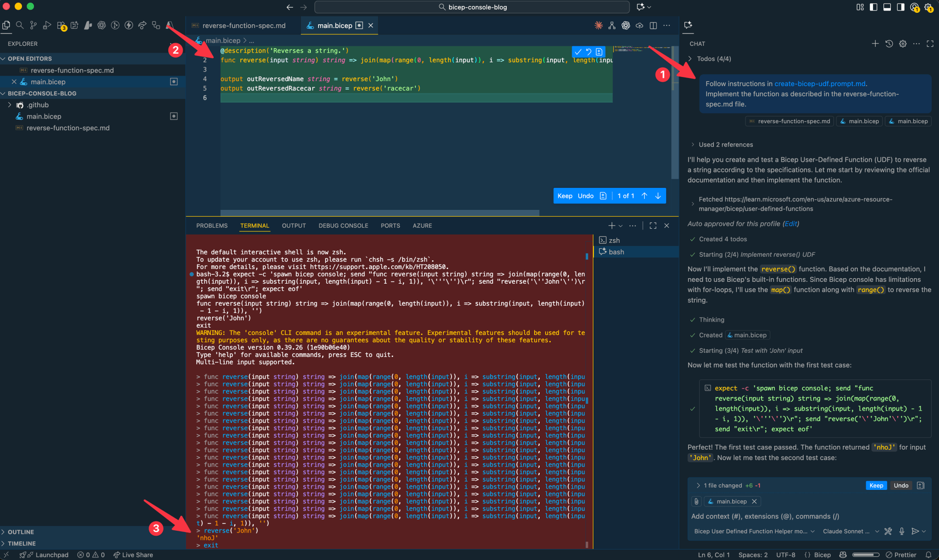
Task: Click the create-bicep-udf.prompt.md link
Action: (x=820, y=83)
